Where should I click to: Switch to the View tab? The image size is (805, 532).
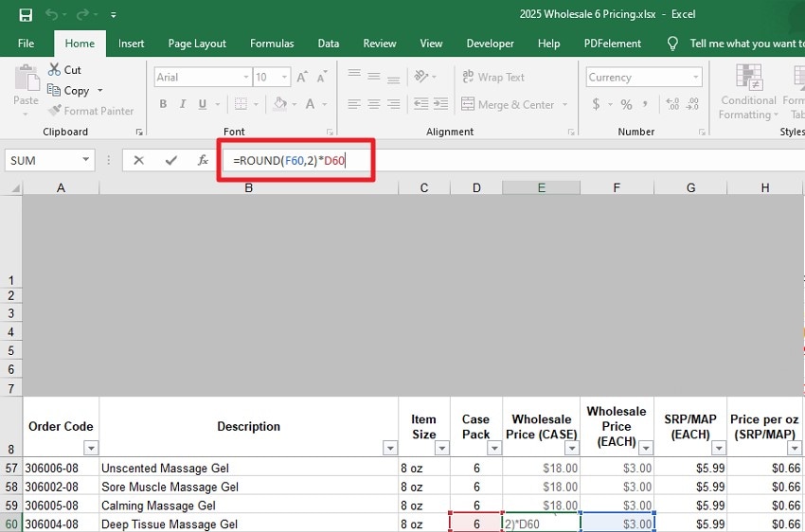[x=431, y=44]
